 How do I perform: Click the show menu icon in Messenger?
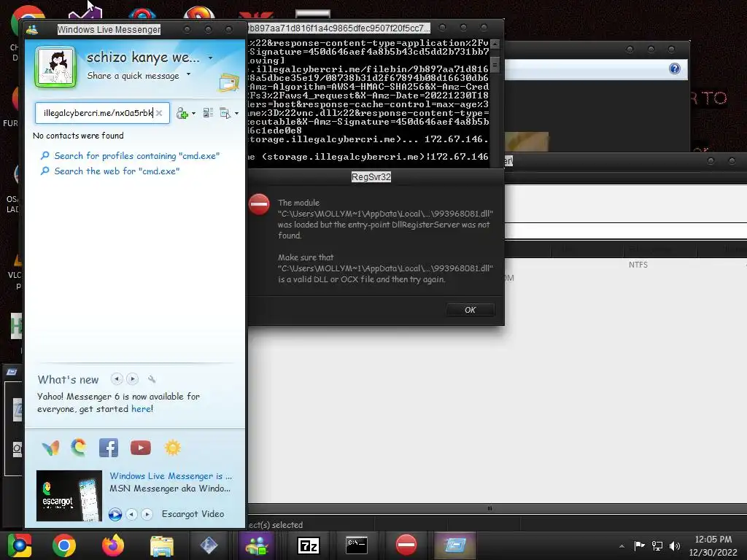click(x=225, y=113)
